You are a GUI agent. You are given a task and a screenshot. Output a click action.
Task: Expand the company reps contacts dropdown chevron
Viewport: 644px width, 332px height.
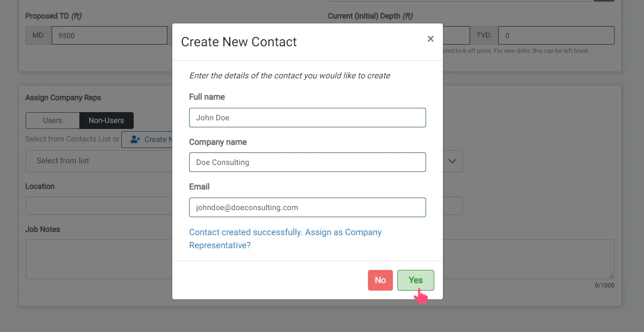click(x=452, y=161)
